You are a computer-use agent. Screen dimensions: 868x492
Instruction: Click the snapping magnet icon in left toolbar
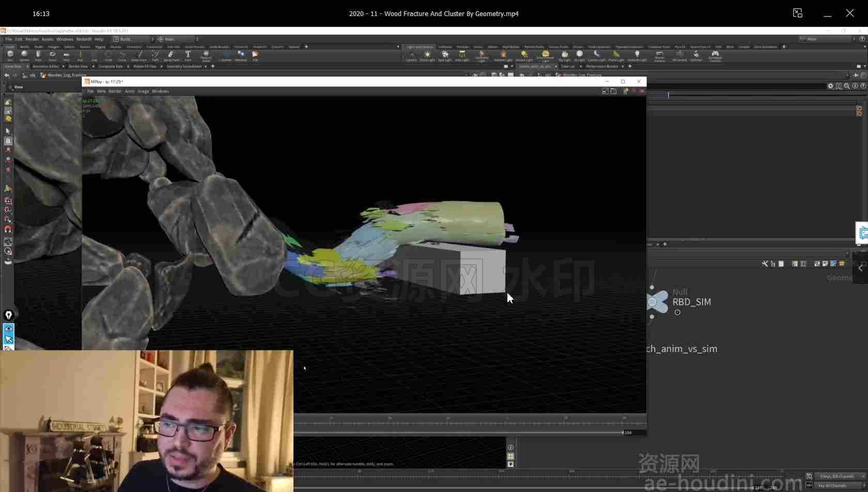point(8,229)
